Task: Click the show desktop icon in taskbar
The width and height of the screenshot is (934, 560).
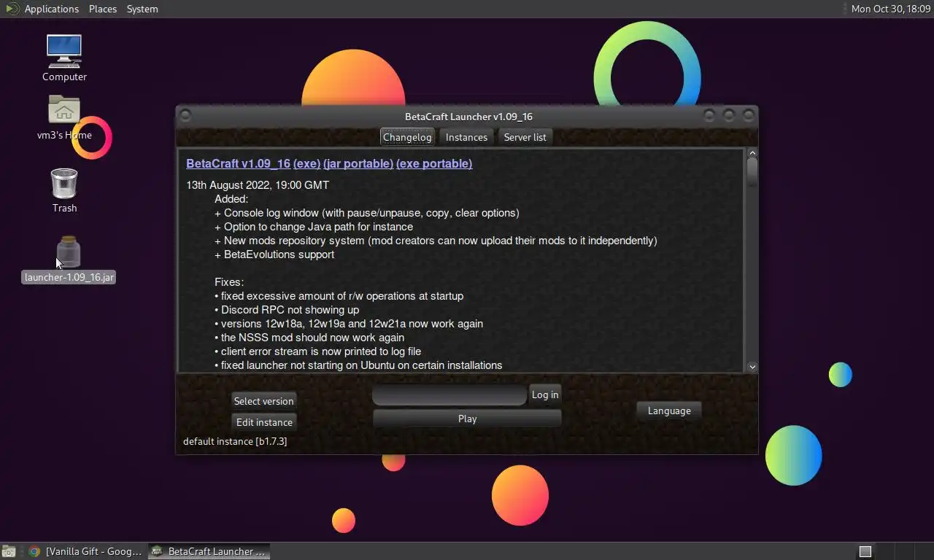Action: [x=9, y=551]
